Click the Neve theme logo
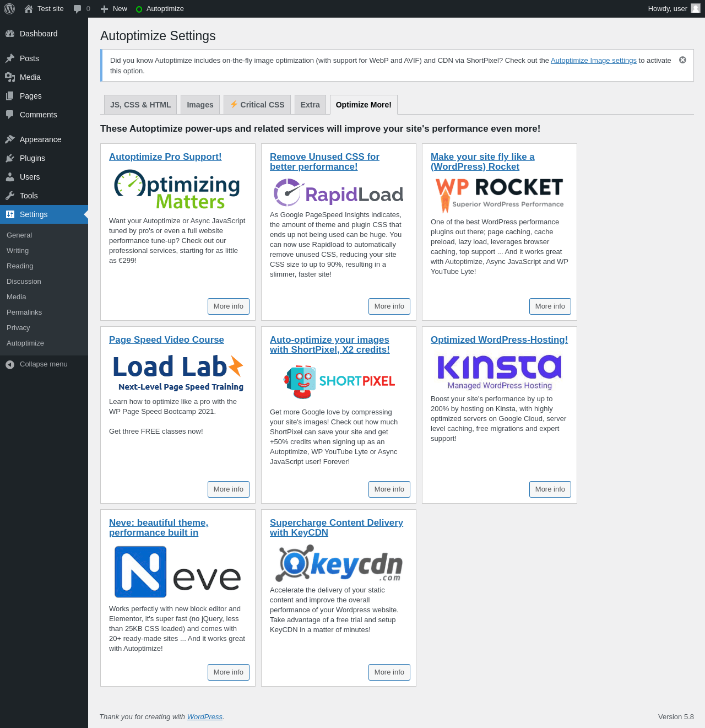The width and height of the screenshot is (705, 728). coord(177,571)
